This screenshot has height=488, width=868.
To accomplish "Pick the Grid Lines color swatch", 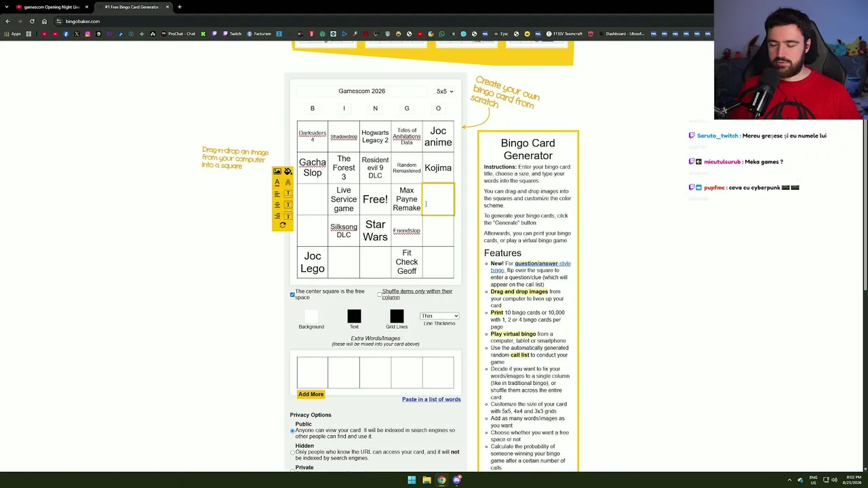I will [397, 317].
